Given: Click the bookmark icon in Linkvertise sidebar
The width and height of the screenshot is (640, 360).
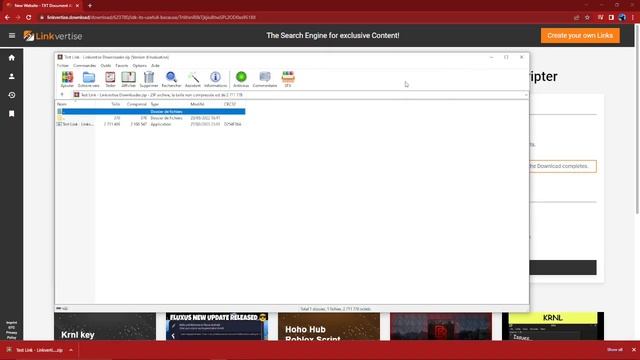Looking at the screenshot, I should pos(12,113).
